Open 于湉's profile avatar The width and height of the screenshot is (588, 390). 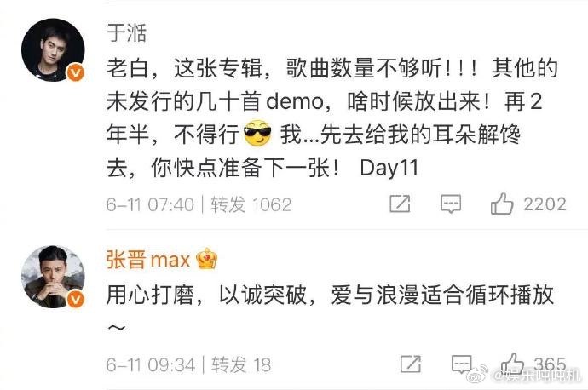point(53,50)
